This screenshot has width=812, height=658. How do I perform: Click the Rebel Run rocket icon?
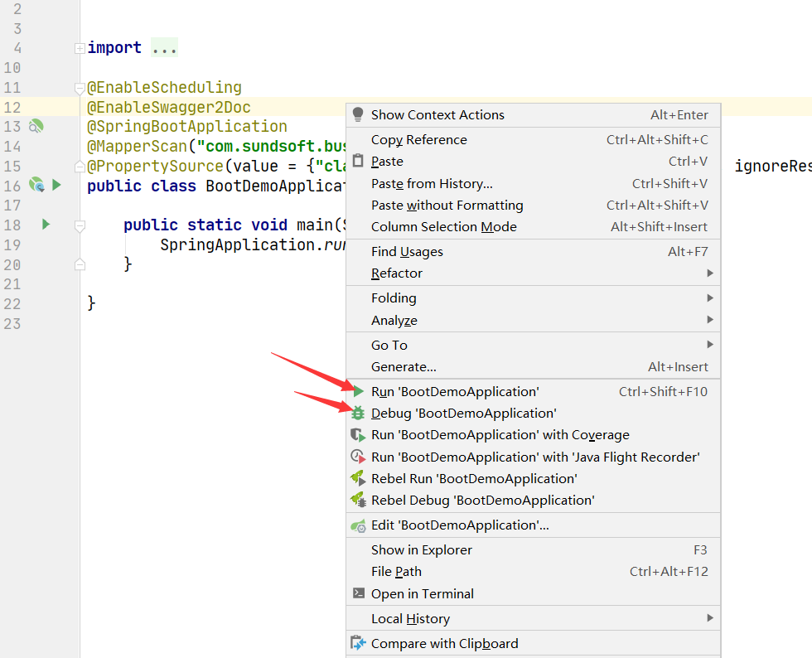pyautogui.click(x=358, y=478)
